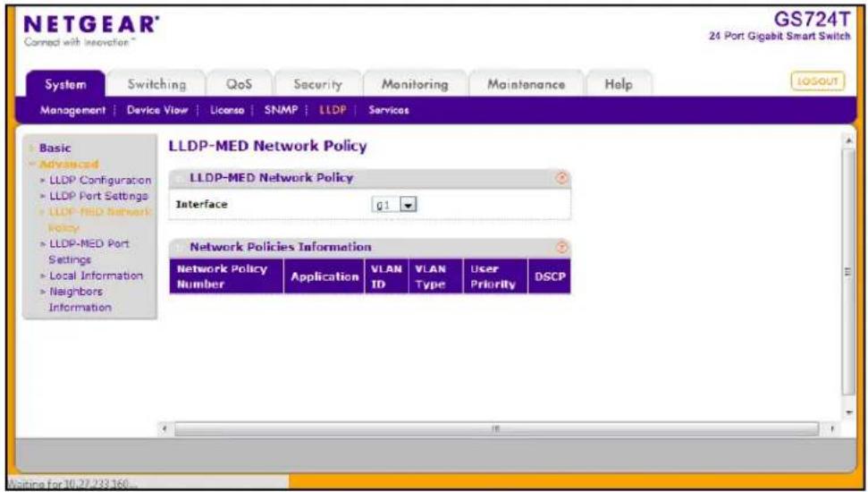Click the Interface field label
868x492 pixels.
click(201, 205)
